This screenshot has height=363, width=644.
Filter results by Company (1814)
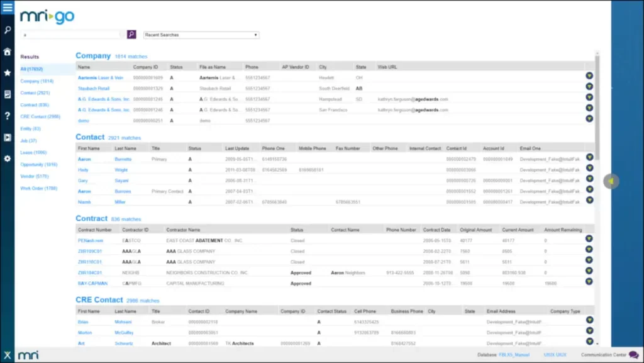37,81
